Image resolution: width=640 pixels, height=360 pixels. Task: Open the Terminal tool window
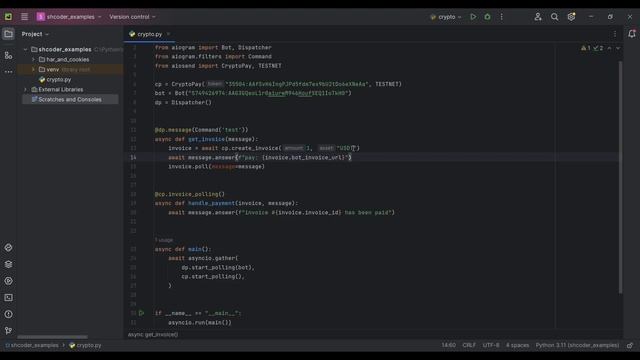click(x=8, y=298)
